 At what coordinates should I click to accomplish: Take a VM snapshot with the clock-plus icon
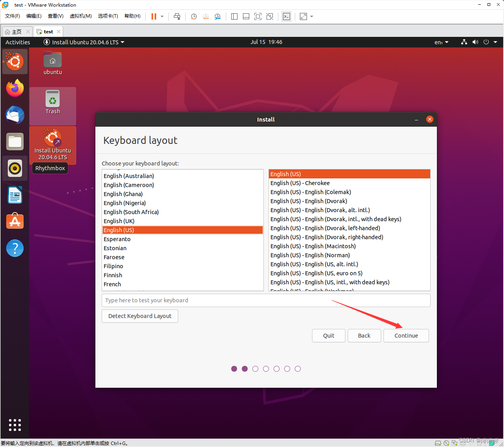click(194, 16)
